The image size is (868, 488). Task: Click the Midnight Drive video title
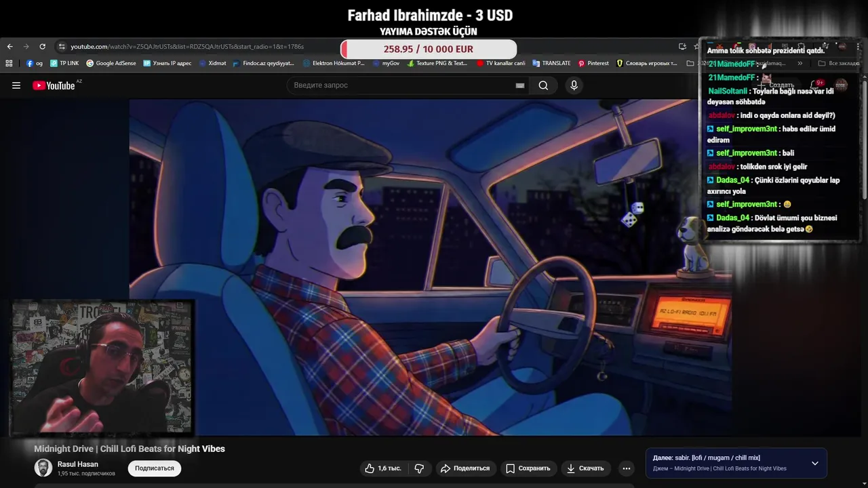click(x=130, y=449)
